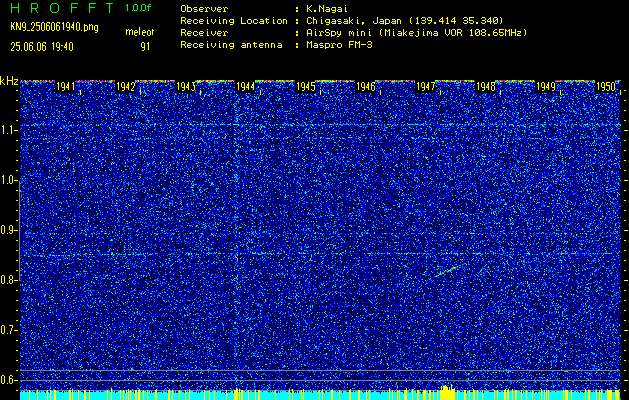
Task: Click the 'meteor' label above count
Action: 140,32
